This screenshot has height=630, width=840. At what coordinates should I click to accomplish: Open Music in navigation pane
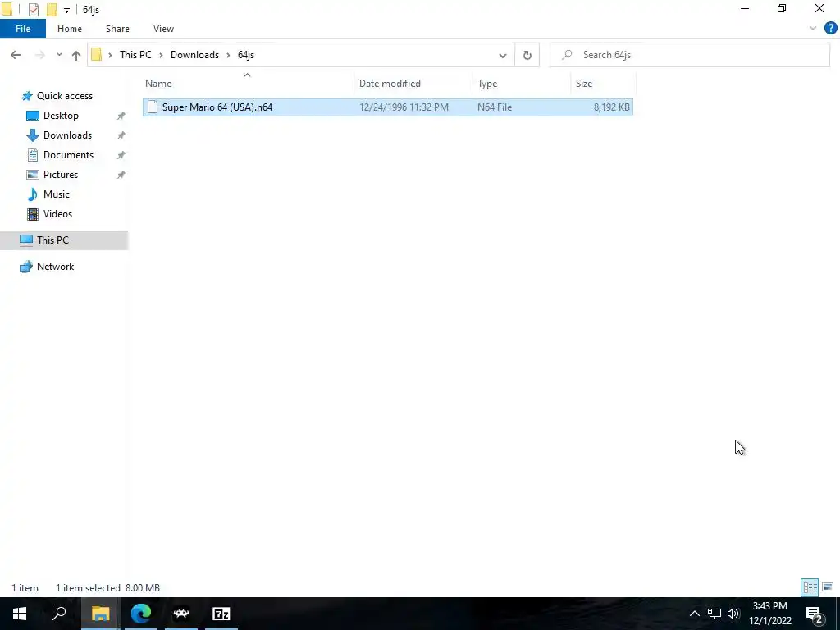56,194
